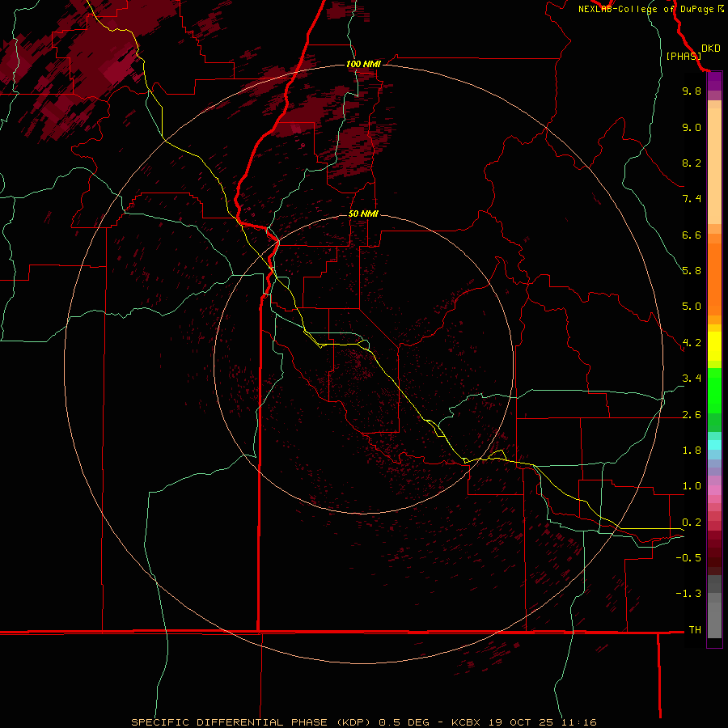
Task: Click the KCBX station ID in caption
Action: [468, 722]
